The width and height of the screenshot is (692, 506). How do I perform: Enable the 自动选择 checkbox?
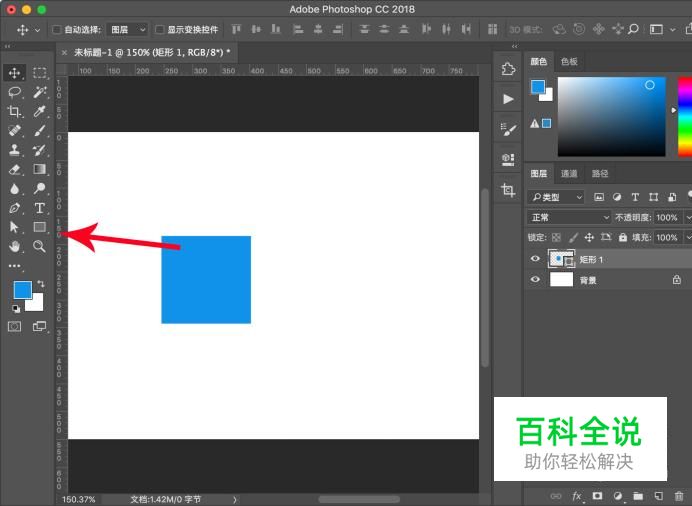pos(56,30)
